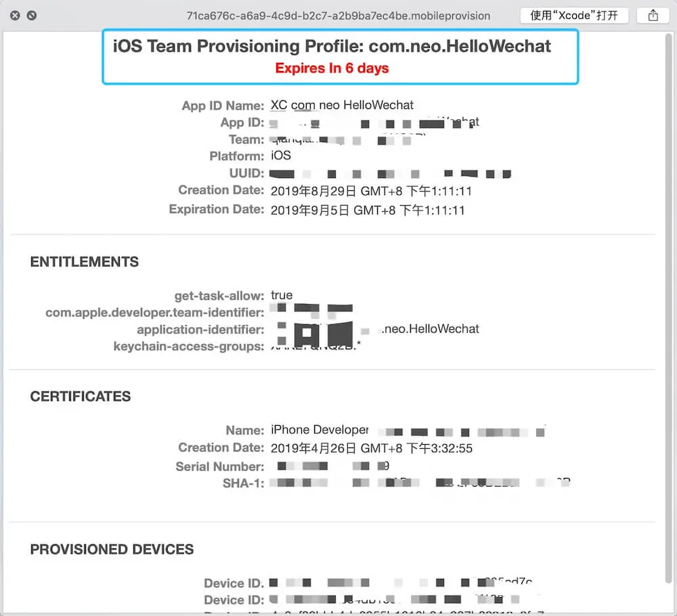This screenshot has height=616, width=677.
Task: Select the application-identifier value .neo.HelloWechat
Action: (430, 329)
